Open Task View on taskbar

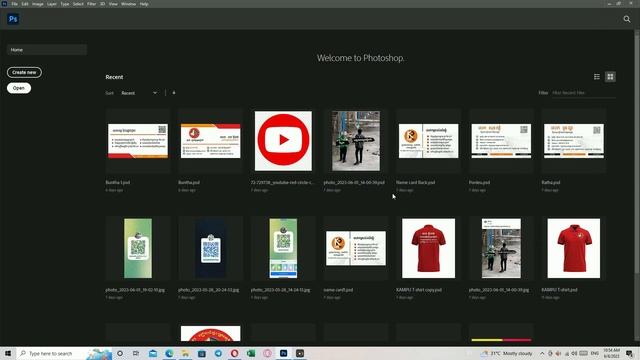[136, 353]
